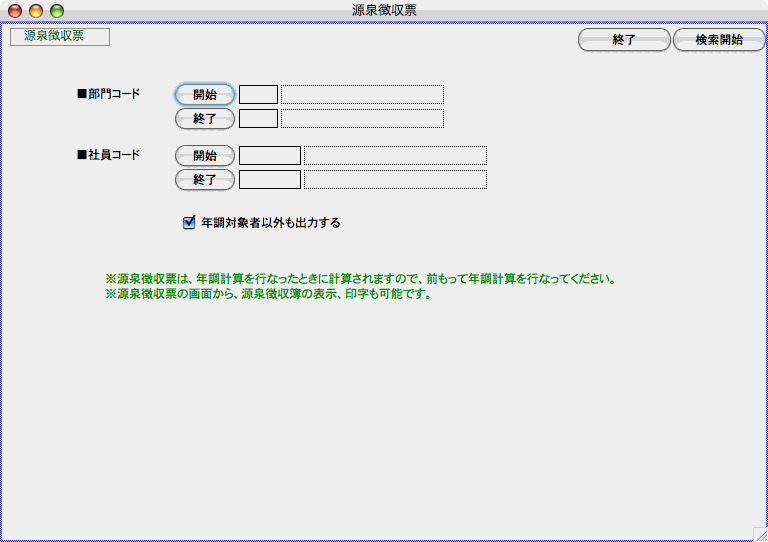Click the 部門コード start name display box
768x542 pixels.
[x=362, y=95]
